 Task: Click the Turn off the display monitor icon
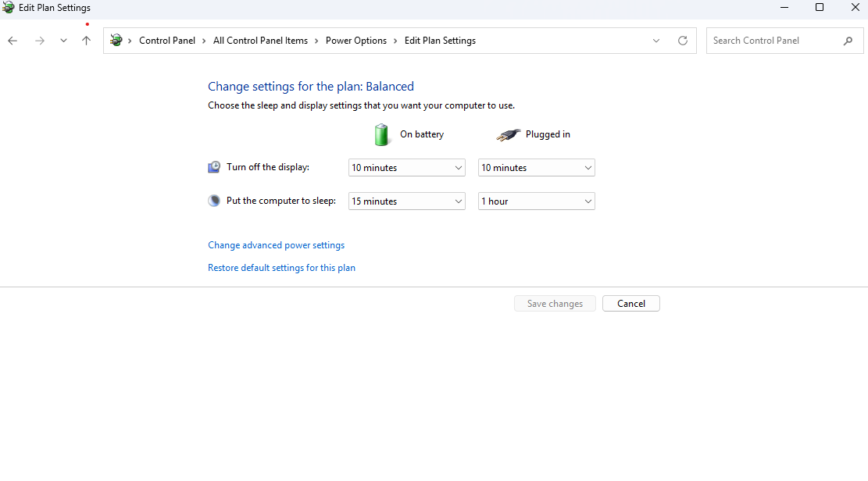pos(214,167)
